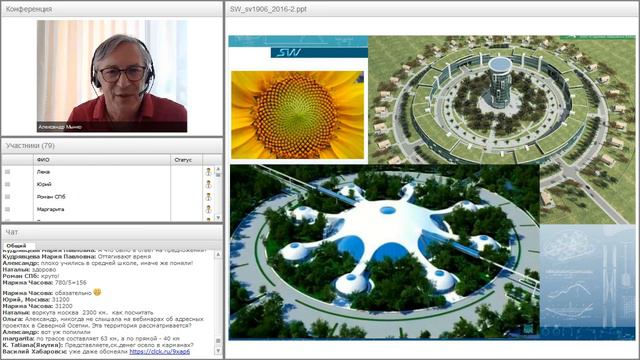Click the participant icon in Лена's row
Screen dimensions: 640x360
point(208,172)
